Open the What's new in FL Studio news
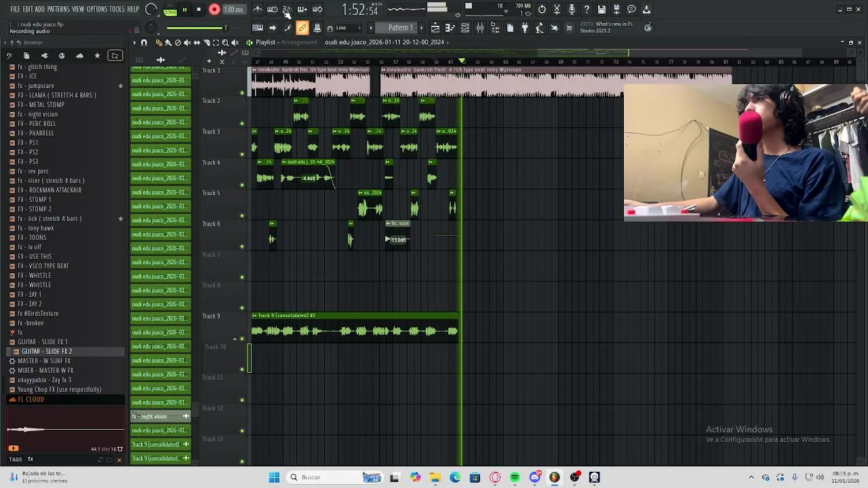Viewport: 868px width, 488px height. 606,28
